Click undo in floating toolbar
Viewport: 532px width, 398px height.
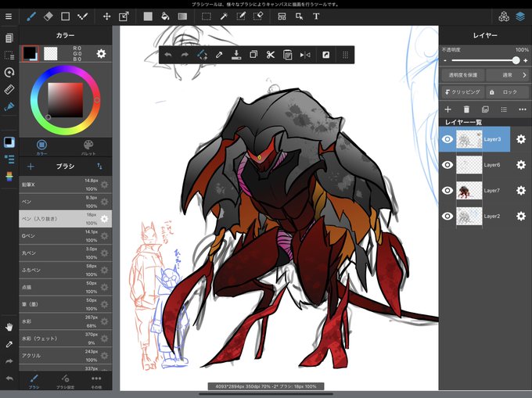(168, 55)
